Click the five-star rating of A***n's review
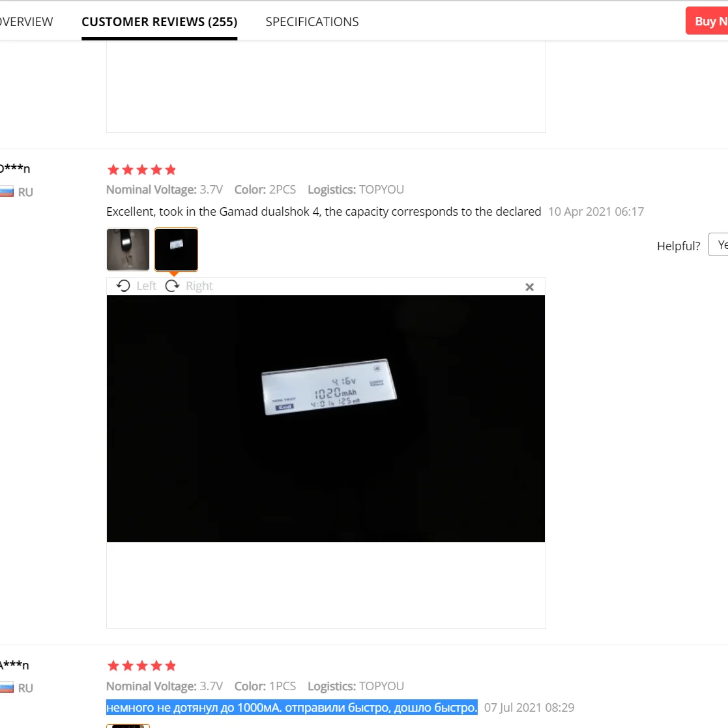The width and height of the screenshot is (728, 728). [141, 666]
